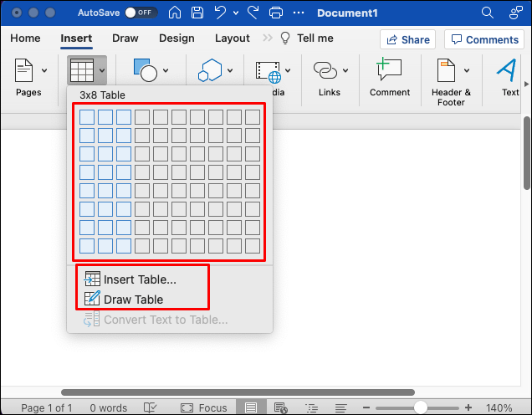The height and width of the screenshot is (415, 532).
Task: Switch to Print Layout view
Action: [x=250, y=407]
